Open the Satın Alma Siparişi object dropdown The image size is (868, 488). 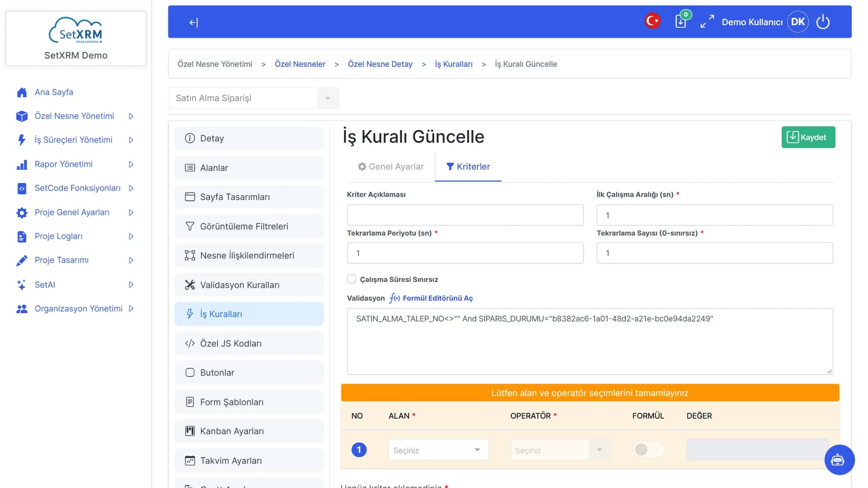tap(254, 98)
